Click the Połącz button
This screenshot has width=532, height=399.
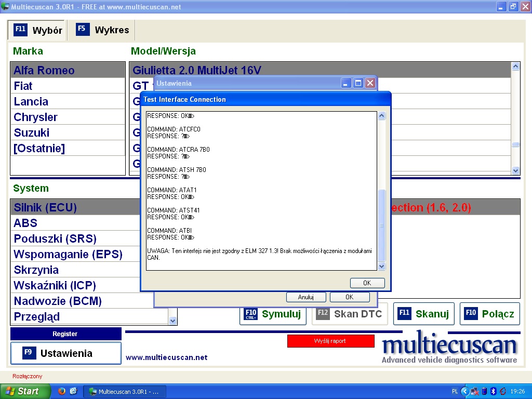coord(490,314)
